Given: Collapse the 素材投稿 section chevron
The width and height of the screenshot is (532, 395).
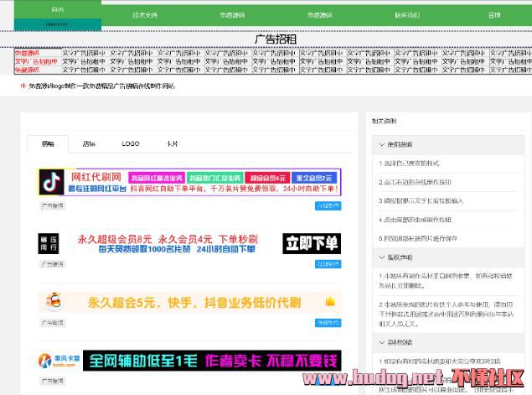Looking at the screenshot, I should [382, 342].
